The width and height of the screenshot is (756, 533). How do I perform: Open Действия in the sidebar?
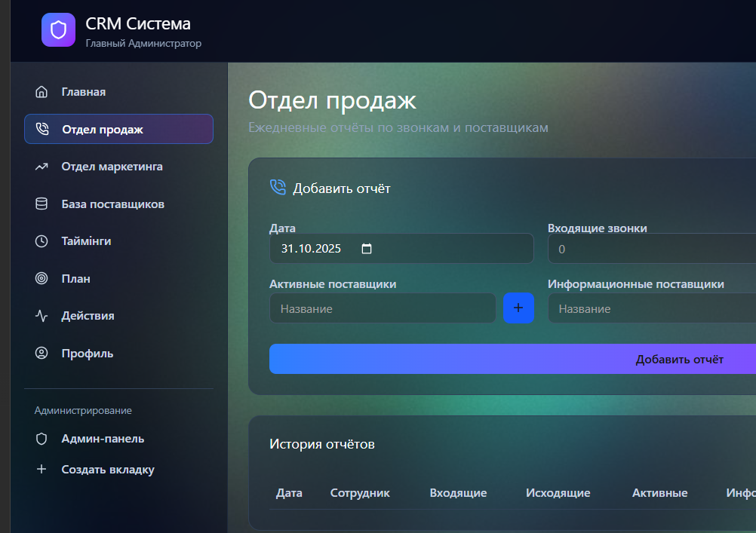pyautogui.click(x=118, y=316)
